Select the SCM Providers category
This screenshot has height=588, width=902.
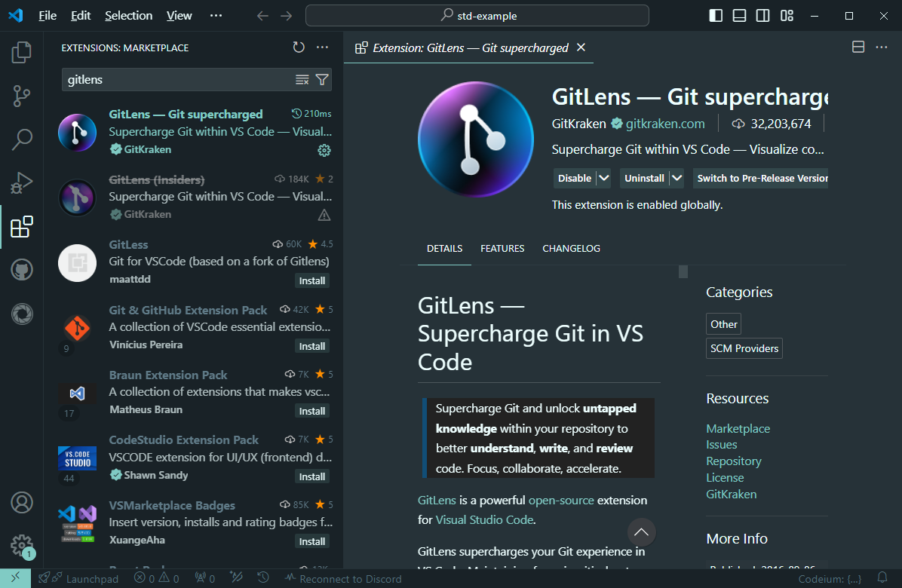744,348
